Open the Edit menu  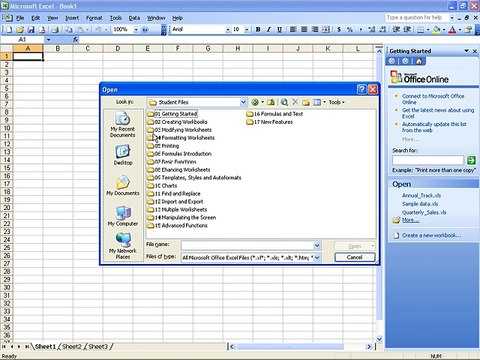(x=36, y=18)
